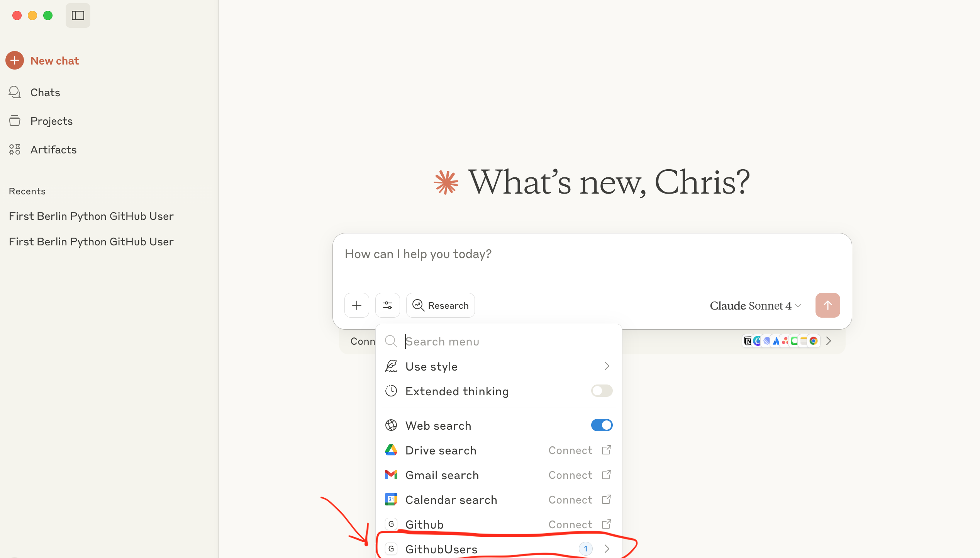
Task: Click the Use style quill icon
Action: click(391, 366)
